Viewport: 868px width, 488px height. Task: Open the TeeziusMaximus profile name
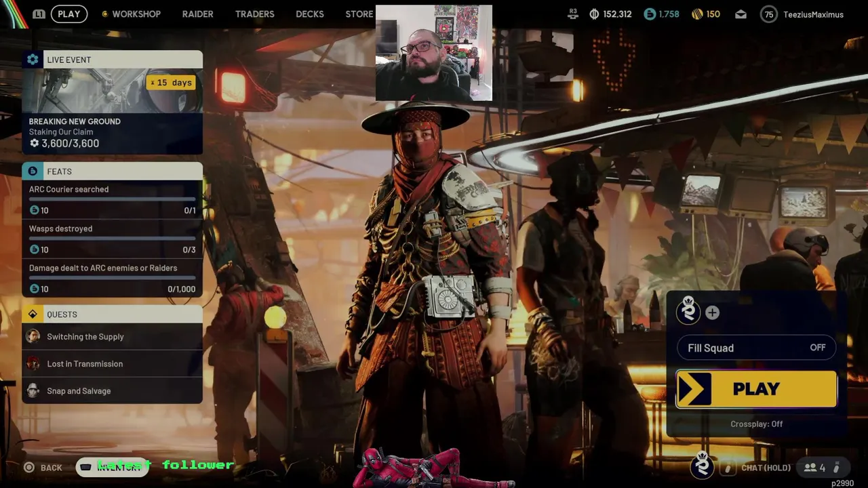click(x=813, y=14)
